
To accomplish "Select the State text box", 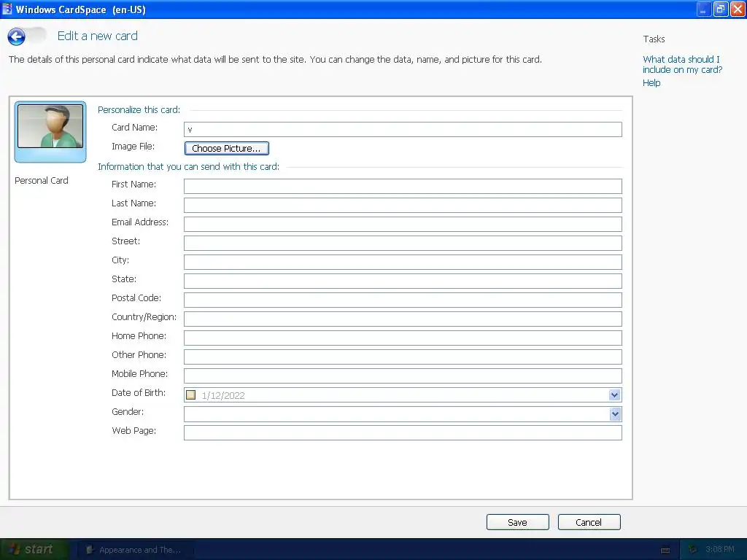I will tap(403, 281).
